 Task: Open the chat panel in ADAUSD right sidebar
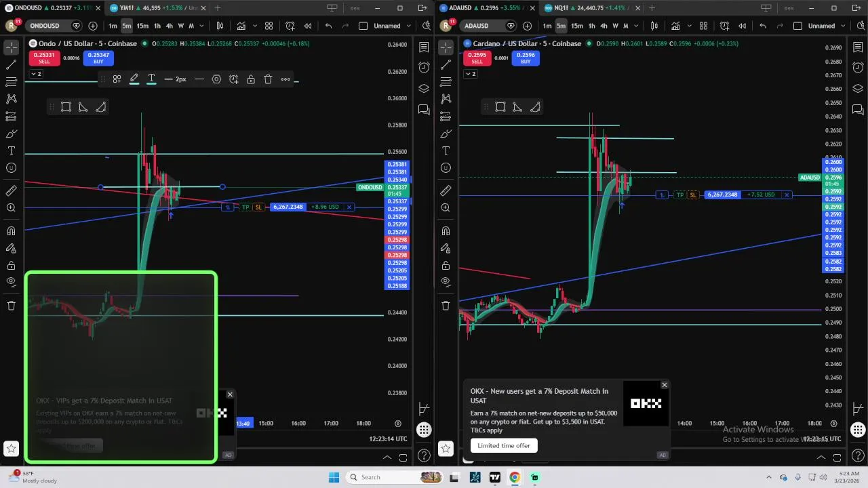point(858,109)
